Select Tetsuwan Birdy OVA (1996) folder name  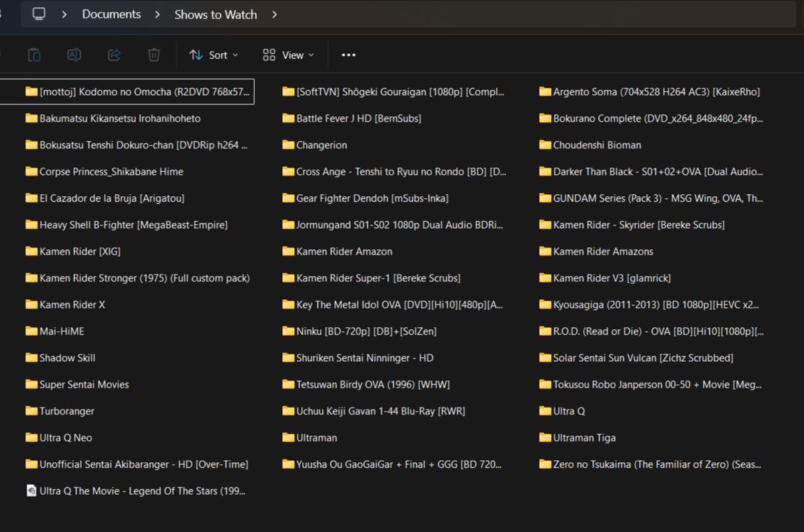click(373, 384)
